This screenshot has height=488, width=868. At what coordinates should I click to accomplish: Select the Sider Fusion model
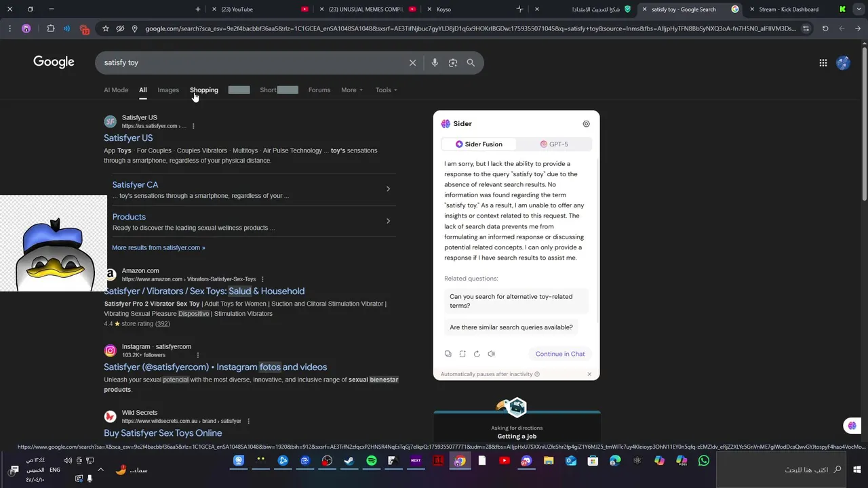tap(479, 144)
